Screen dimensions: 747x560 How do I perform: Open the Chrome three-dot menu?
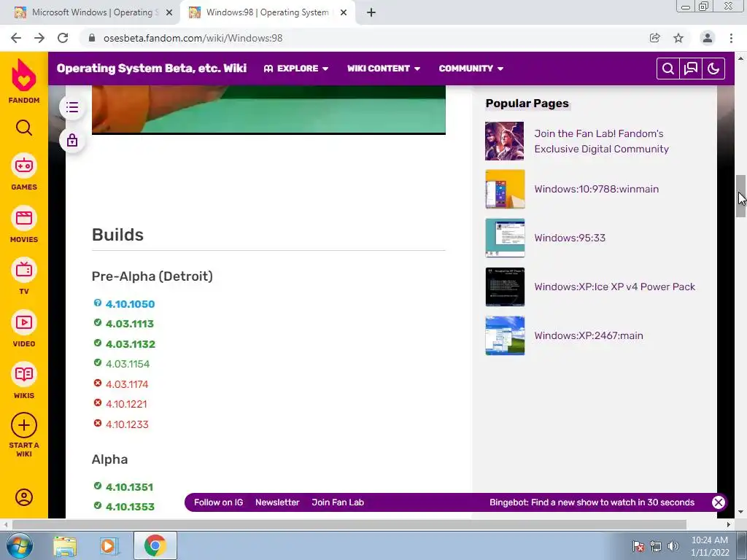pyautogui.click(x=731, y=38)
